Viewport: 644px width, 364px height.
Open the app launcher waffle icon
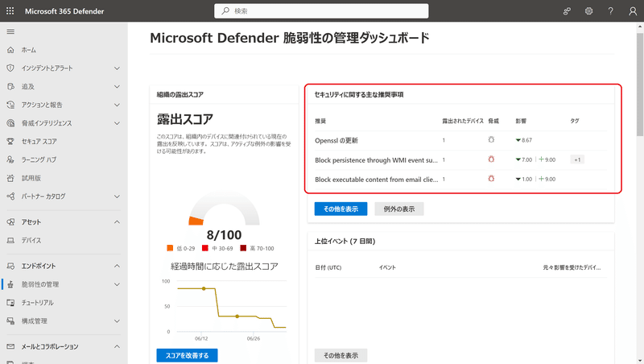click(10, 11)
